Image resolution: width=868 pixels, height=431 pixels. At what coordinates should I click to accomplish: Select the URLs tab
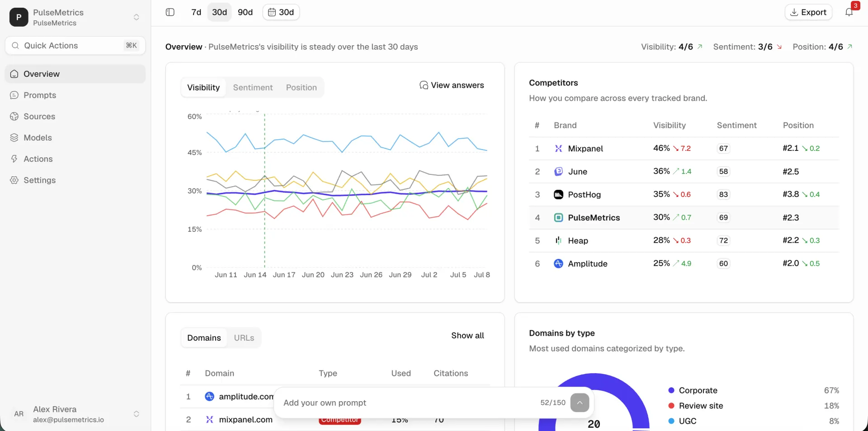point(244,338)
